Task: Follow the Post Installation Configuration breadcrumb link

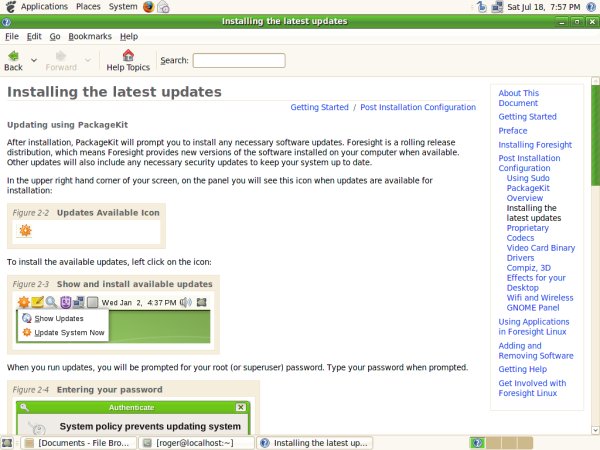Action: click(418, 107)
